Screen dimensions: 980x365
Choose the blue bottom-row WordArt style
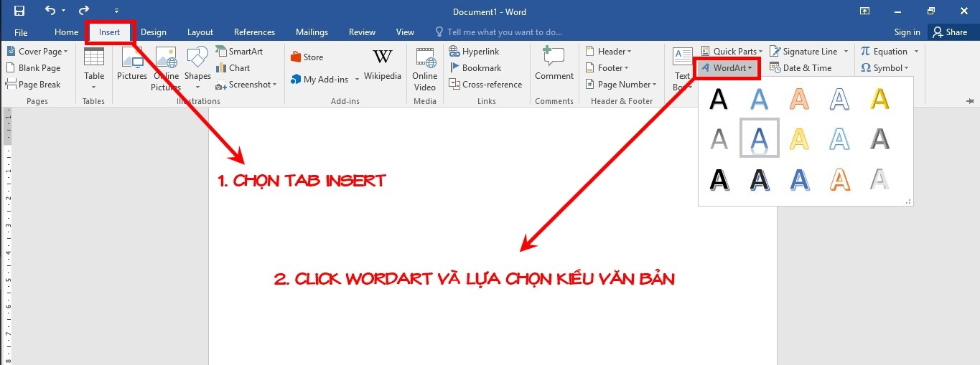click(x=799, y=179)
